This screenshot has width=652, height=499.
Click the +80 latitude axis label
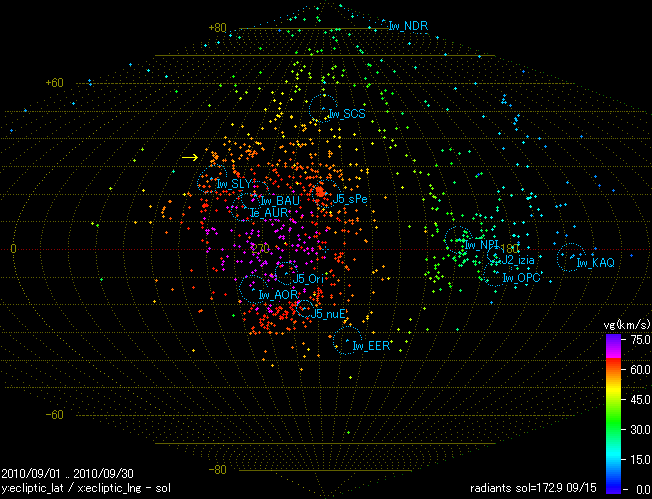coord(217,27)
